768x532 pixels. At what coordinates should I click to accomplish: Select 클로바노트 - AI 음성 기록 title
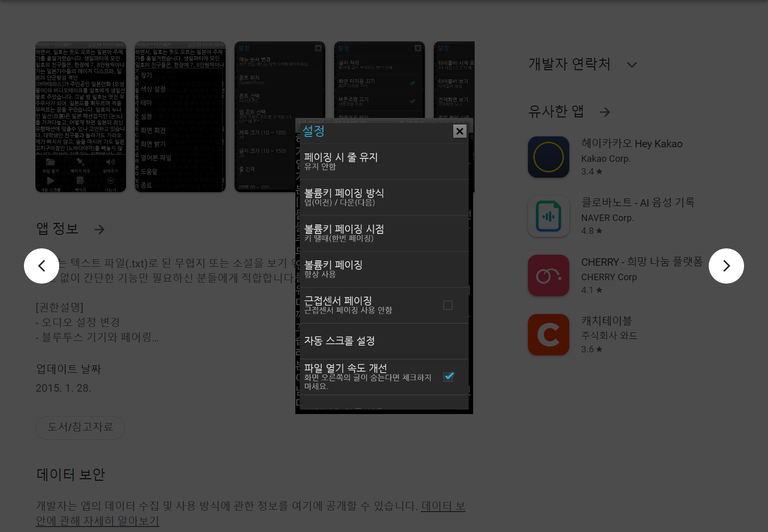[x=638, y=202]
